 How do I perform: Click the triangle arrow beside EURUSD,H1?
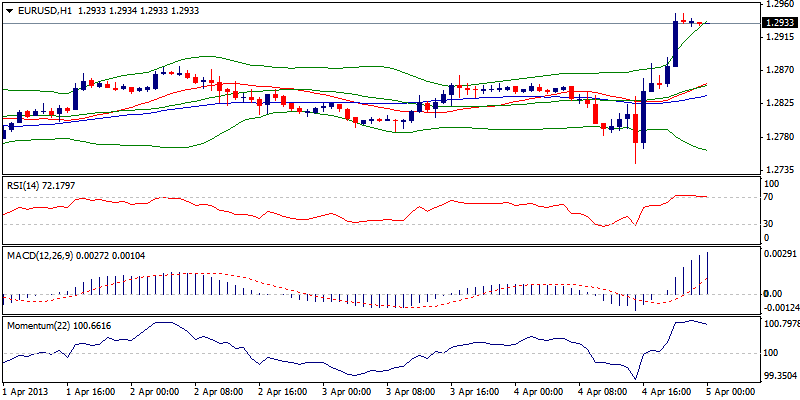7,9
